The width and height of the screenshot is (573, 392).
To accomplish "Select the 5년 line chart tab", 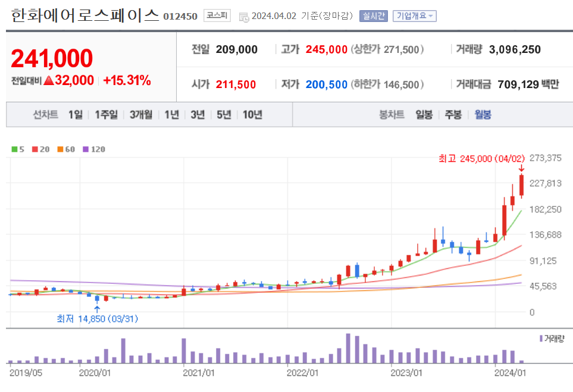I will pyautogui.click(x=224, y=115).
